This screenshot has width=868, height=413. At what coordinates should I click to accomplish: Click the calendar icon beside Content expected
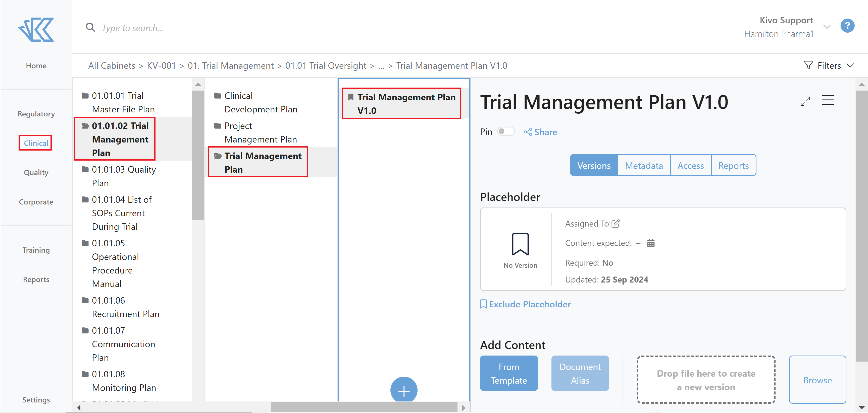(x=651, y=243)
